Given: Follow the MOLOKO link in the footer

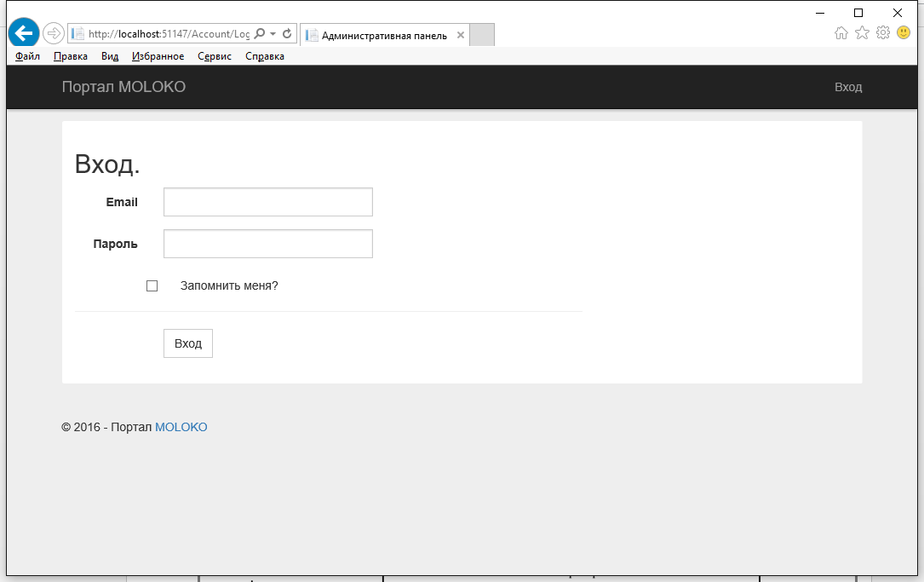Looking at the screenshot, I should click(181, 427).
